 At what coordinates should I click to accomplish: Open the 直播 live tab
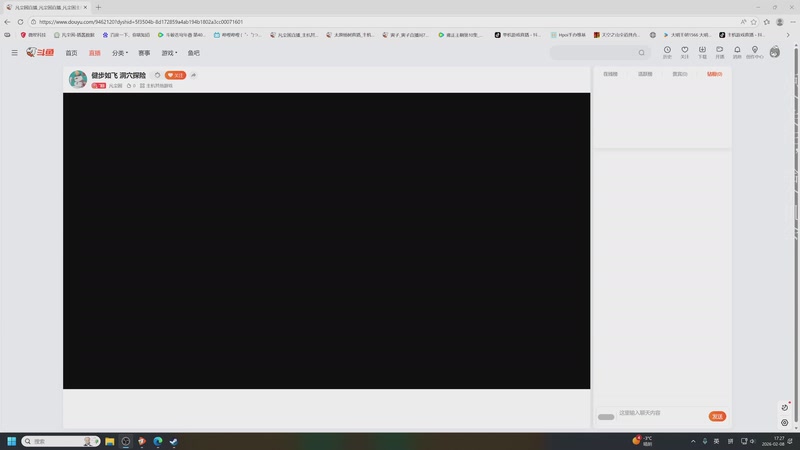click(95, 53)
